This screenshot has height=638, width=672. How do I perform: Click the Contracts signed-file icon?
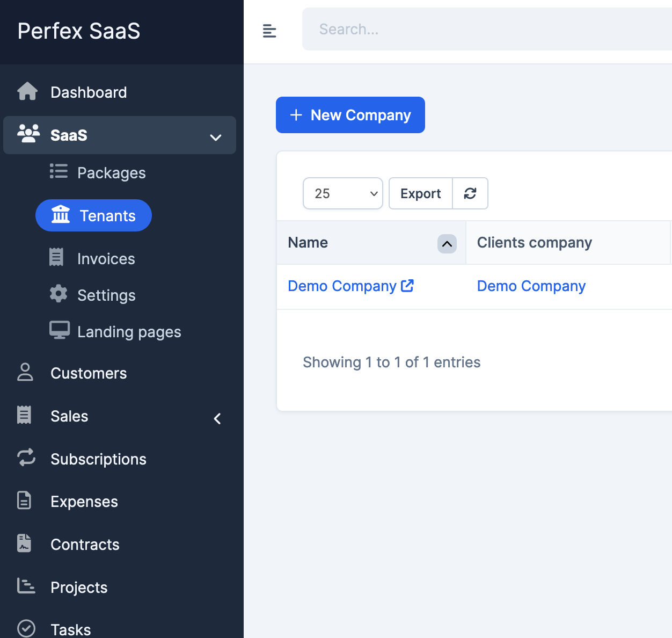tap(24, 543)
